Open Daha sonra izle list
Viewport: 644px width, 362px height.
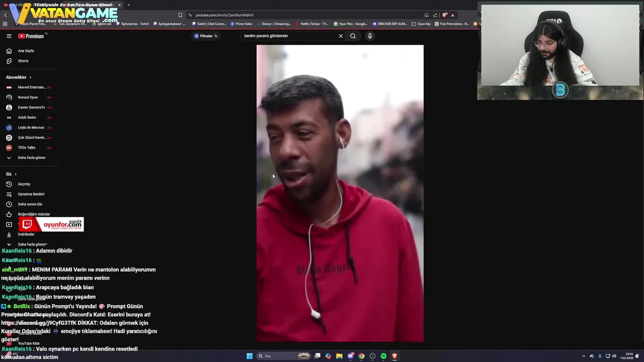[x=29, y=204]
